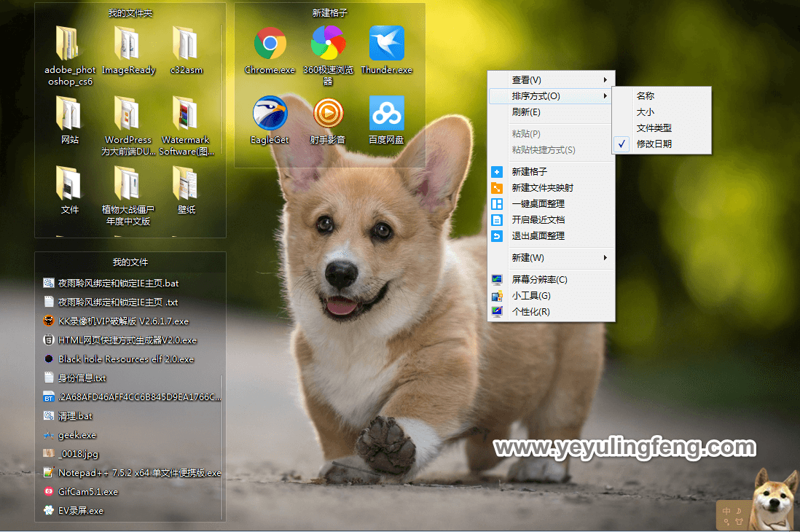Image resolution: width=800 pixels, height=532 pixels.
Task: Launch the EagleGet downloader
Action: pyautogui.click(x=269, y=113)
